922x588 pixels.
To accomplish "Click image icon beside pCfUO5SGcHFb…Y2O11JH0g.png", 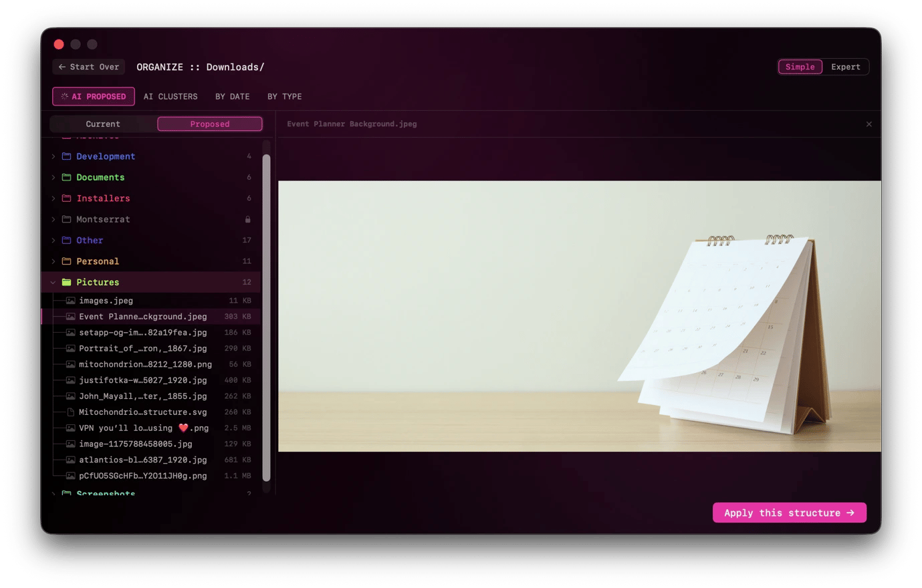I will [70, 476].
